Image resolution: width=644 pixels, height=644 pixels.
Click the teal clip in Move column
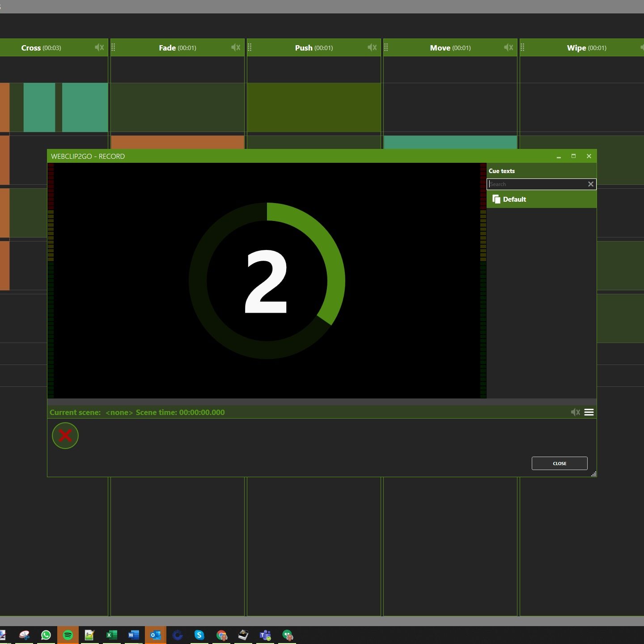(x=450, y=142)
